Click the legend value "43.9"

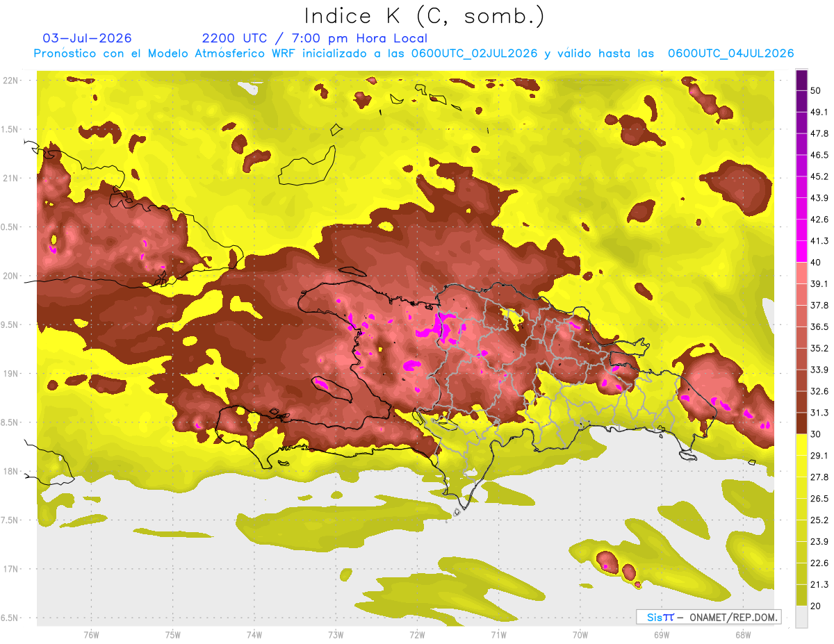[x=819, y=198]
